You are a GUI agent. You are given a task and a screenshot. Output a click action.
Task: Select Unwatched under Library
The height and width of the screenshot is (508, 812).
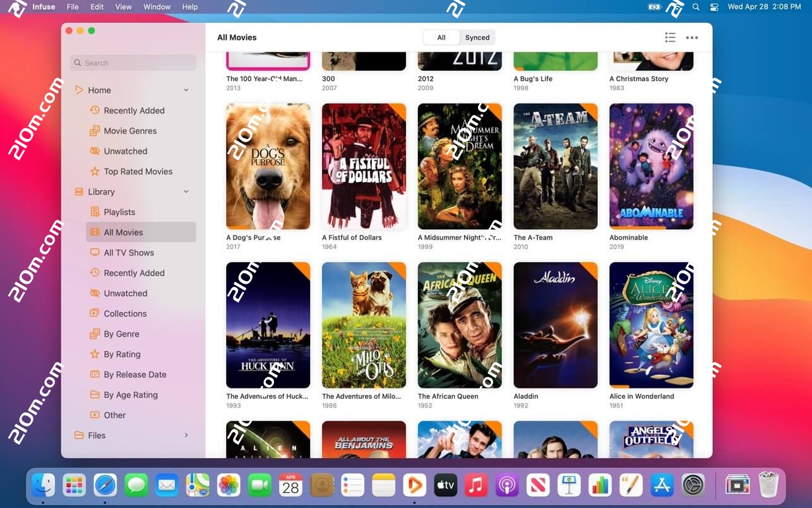[x=124, y=293]
